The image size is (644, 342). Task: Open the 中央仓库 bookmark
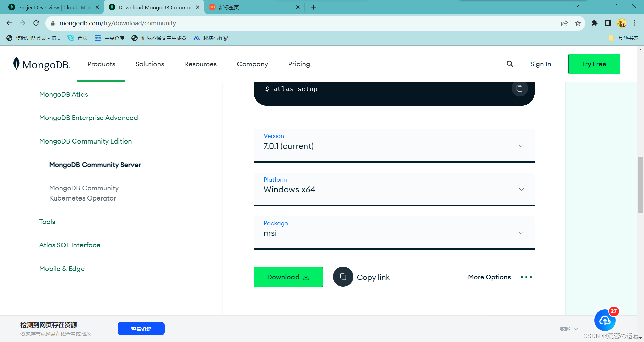click(x=109, y=38)
